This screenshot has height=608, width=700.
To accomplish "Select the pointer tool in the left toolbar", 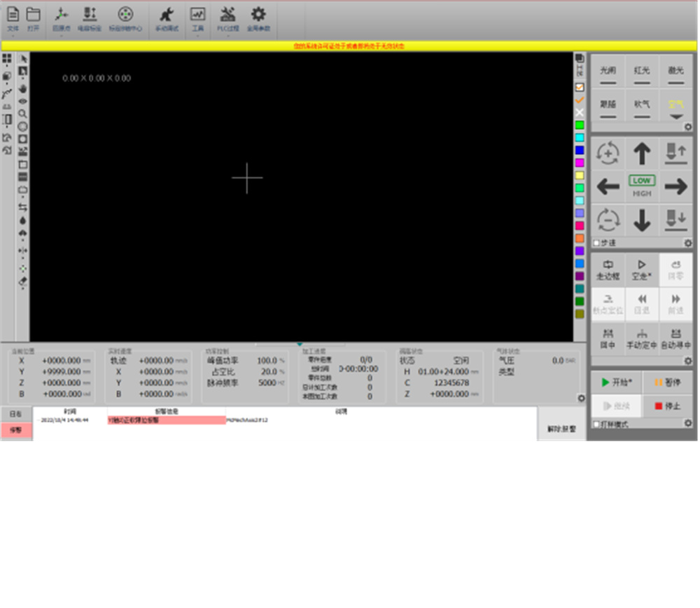I will (x=23, y=60).
